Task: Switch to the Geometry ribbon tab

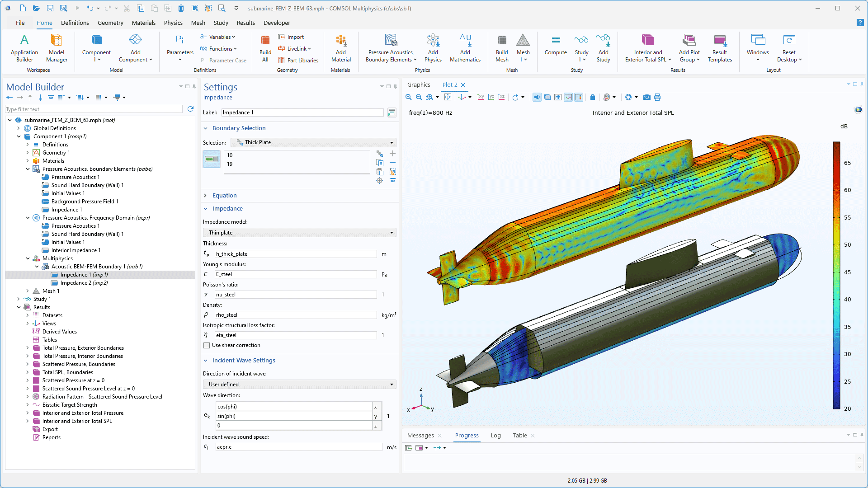Action: 110,23
